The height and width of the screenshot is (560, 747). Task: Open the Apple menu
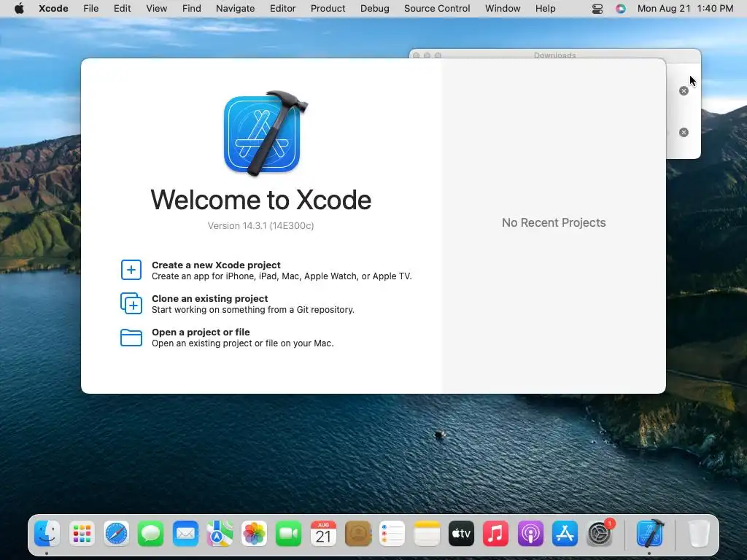[19, 9]
